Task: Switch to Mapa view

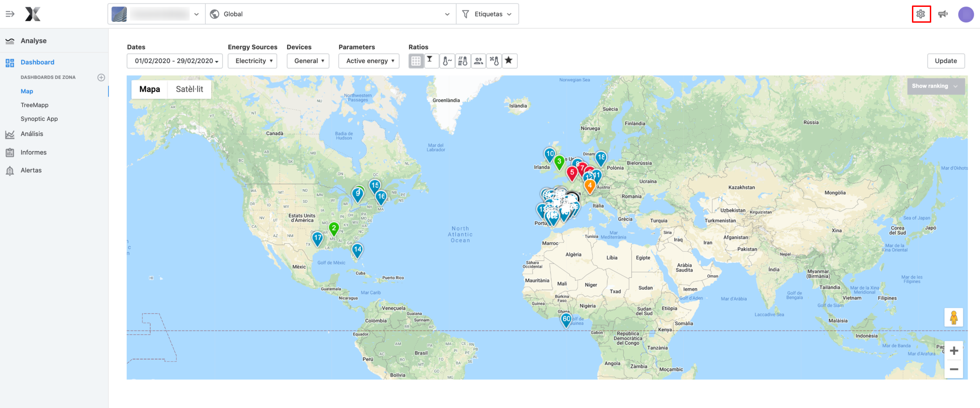Action: 149,89
